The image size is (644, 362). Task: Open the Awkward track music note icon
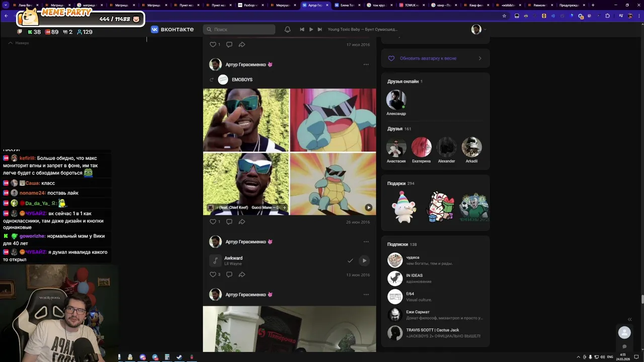point(215,260)
